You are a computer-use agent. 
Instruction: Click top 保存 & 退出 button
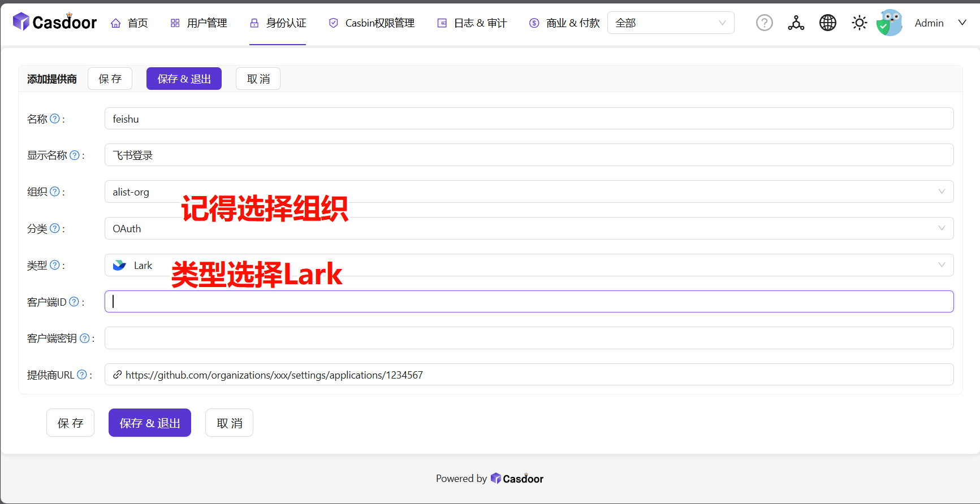(x=184, y=79)
